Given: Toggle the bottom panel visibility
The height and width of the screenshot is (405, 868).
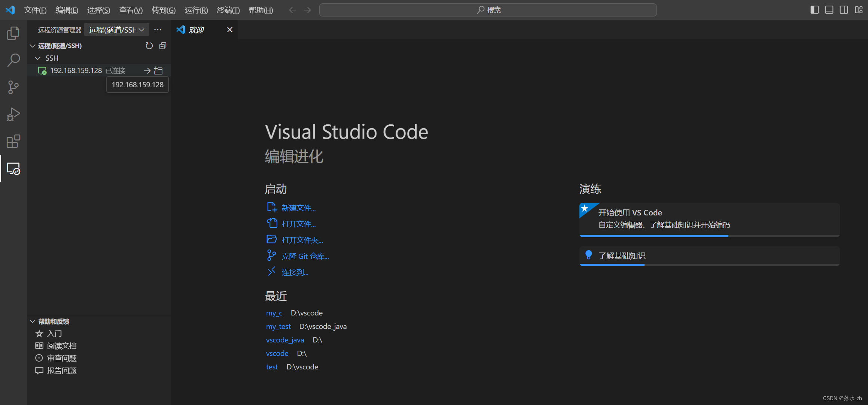Looking at the screenshot, I should pos(829,10).
